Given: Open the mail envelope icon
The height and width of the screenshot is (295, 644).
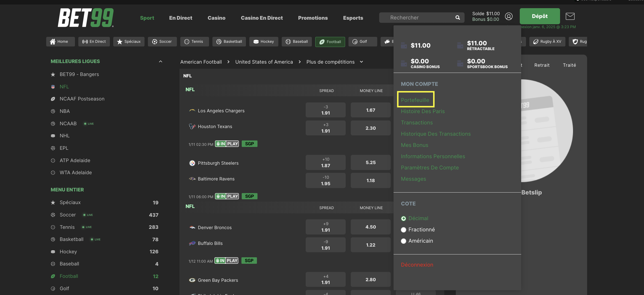Looking at the screenshot, I should [x=570, y=16].
